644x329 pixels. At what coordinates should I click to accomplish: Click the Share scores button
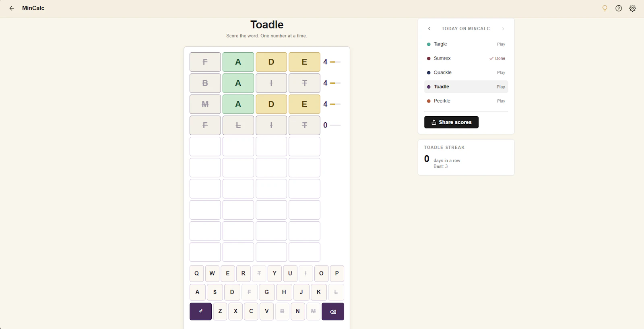pyautogui.click(x=451, y=122)
